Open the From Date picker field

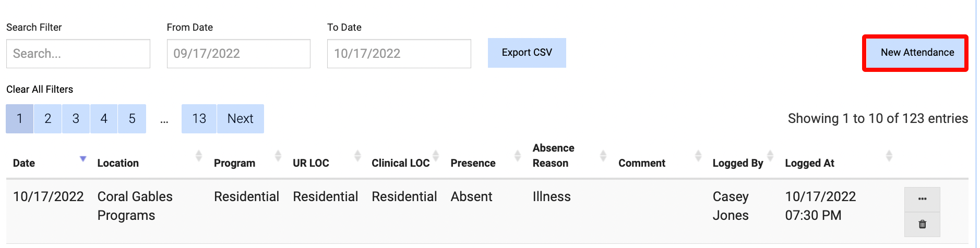click(238, 54)
